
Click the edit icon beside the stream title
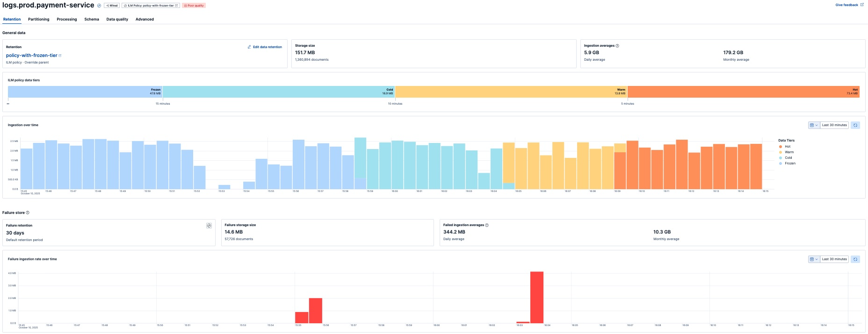(x=99, y=6)
